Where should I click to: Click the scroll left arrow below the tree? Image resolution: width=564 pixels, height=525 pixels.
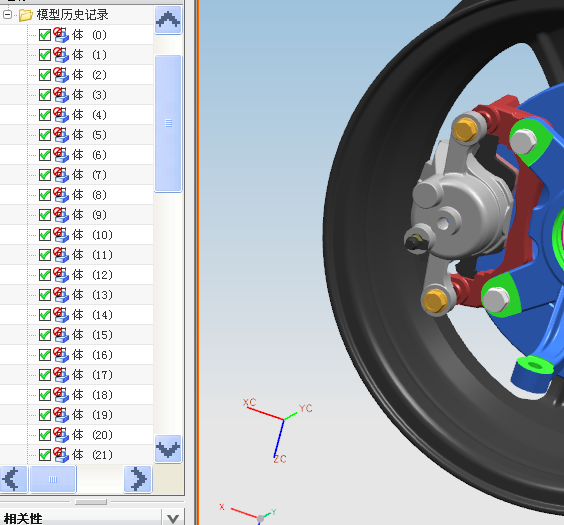[x=14, y=479]
